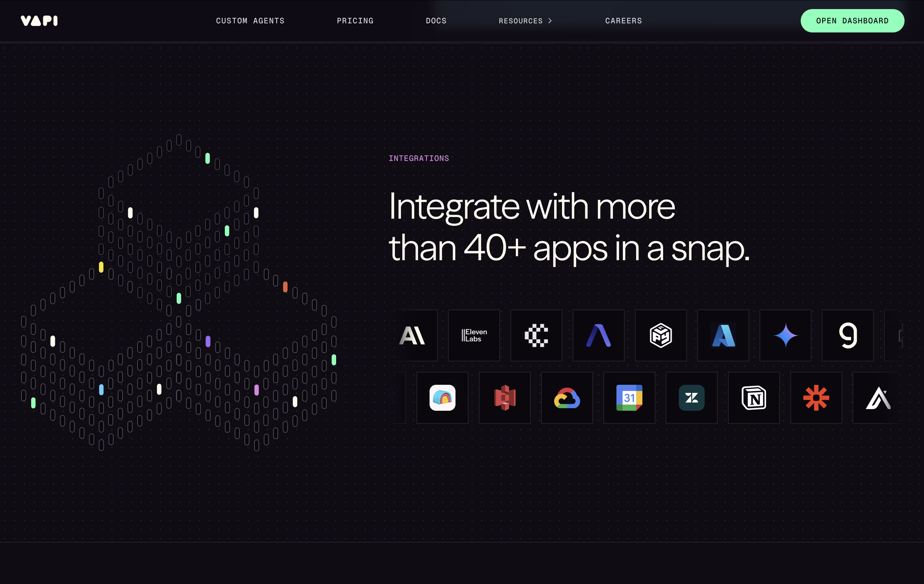
Task: Choose the Microsoft Azure integration icon
Action: [723, 335]
